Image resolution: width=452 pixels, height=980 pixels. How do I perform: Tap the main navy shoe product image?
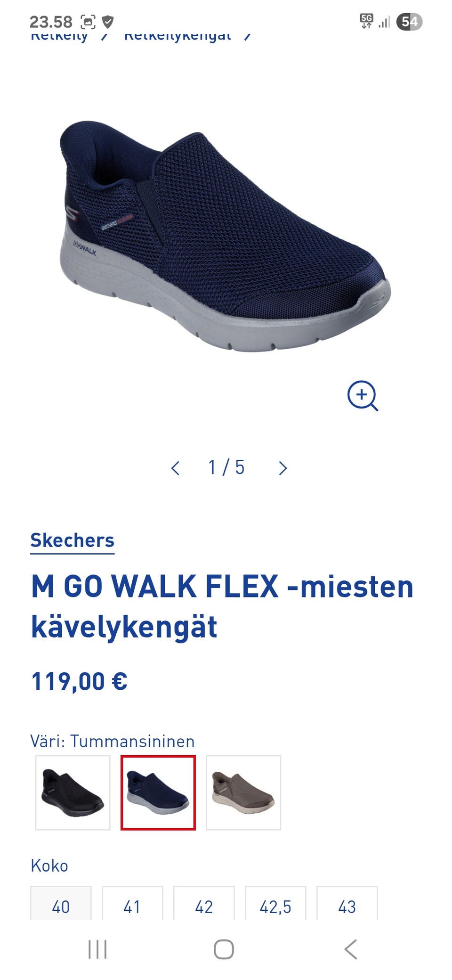coord(225,236)
